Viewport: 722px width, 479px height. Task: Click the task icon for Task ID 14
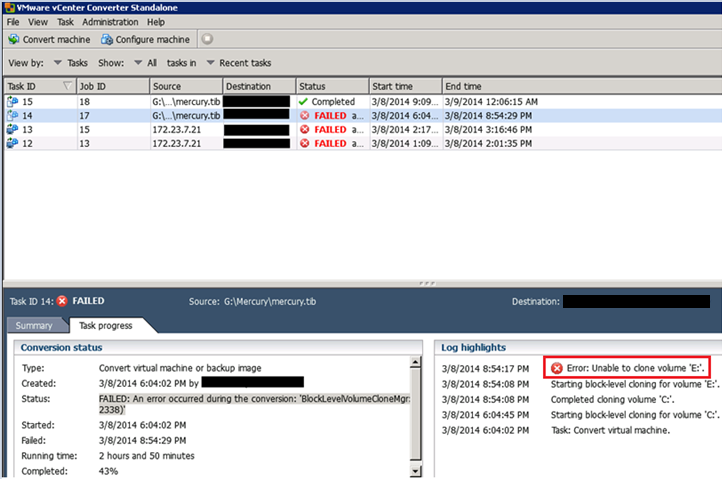[x=12, y=116]
